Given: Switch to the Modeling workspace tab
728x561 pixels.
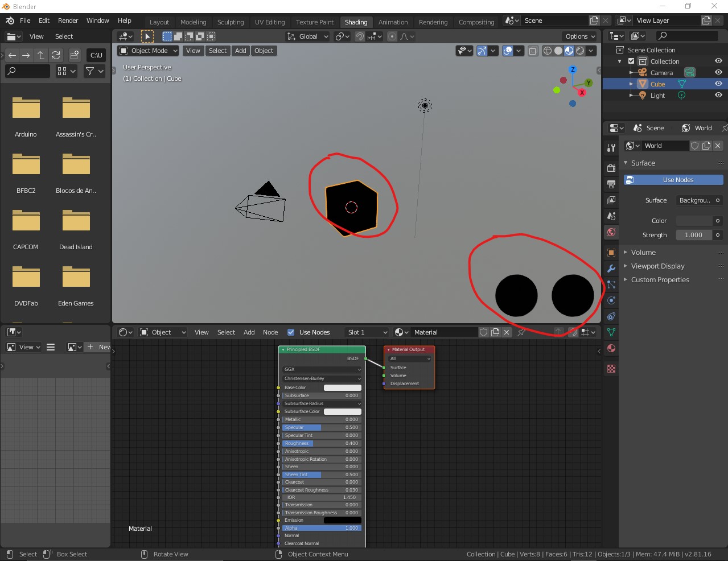Looking at the screenshot, I should coord(194,22).
